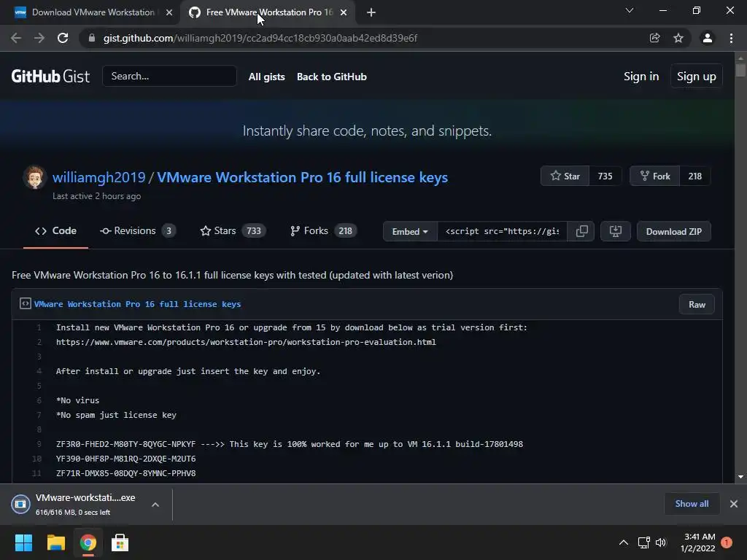Open clock showing 3:41 AM
Viewport: 747px width, 560px height.
698,542
